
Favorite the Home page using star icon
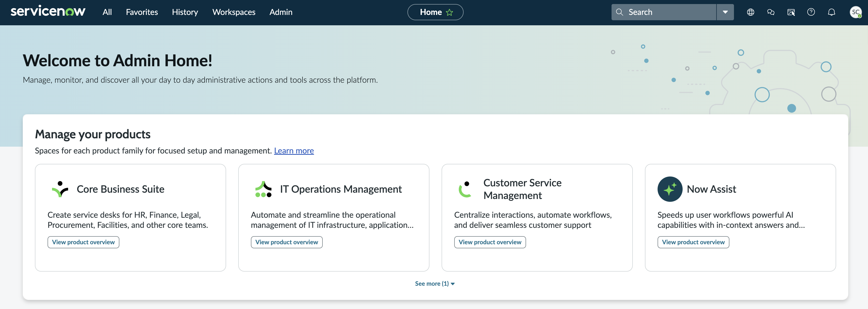(449, 12)
